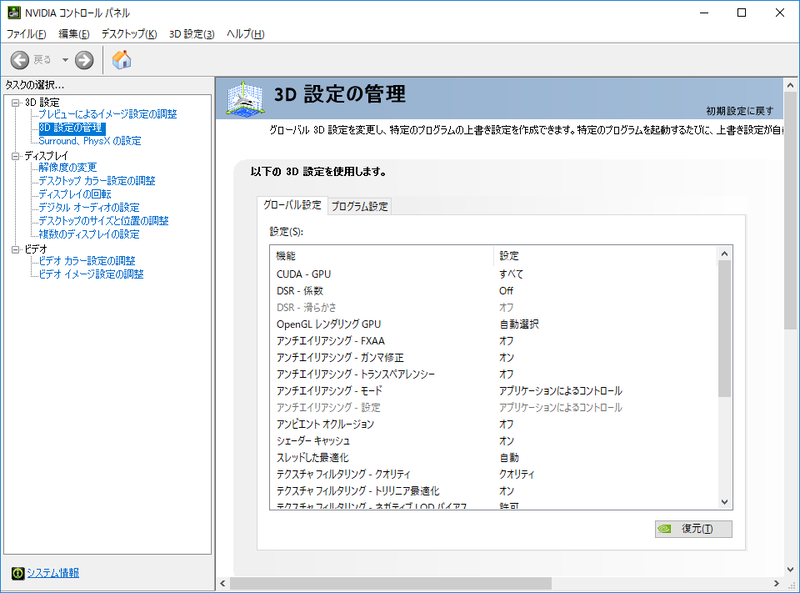Click the forward navigation arrow icon

pyautogui.click(x=84, y=59)
